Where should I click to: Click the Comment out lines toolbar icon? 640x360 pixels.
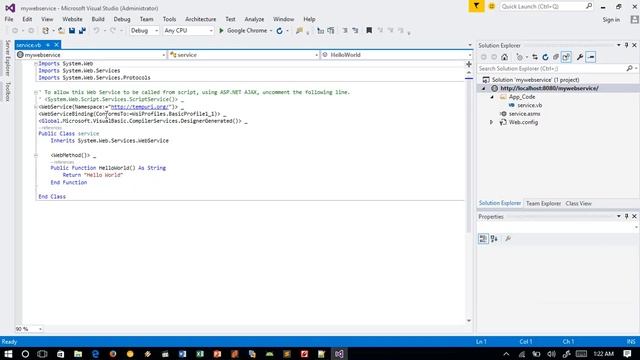[345, 31]
